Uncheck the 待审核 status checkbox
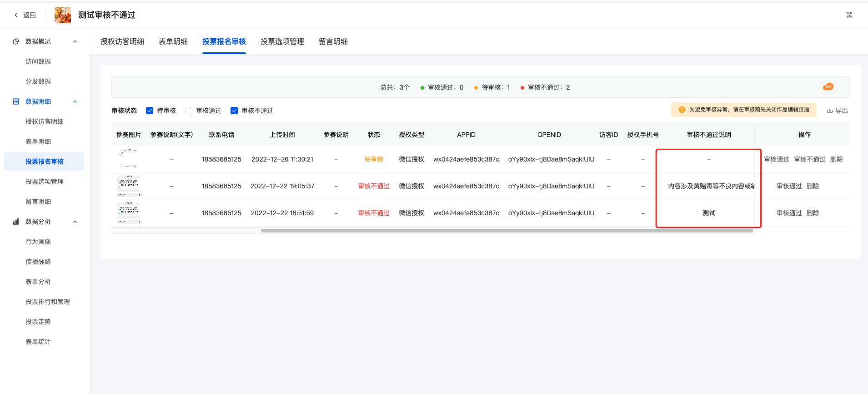Viewport: 868px width, 394px height. pyautogui.click(x=150, y=111)
